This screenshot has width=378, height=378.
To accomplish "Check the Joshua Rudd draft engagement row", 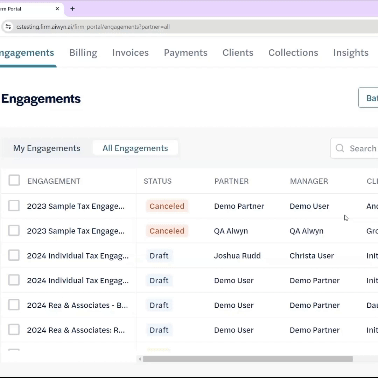I will 14,255.
